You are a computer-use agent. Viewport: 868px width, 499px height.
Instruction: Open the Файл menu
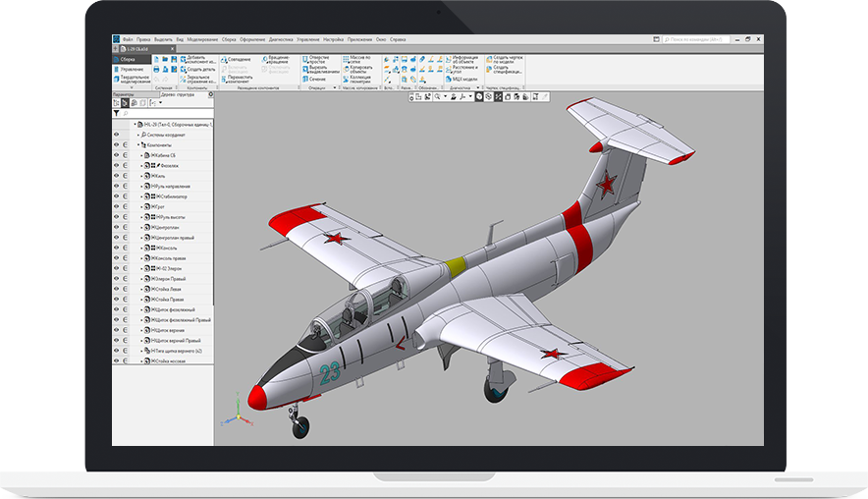pyautogui.click(x=128, y=40)
